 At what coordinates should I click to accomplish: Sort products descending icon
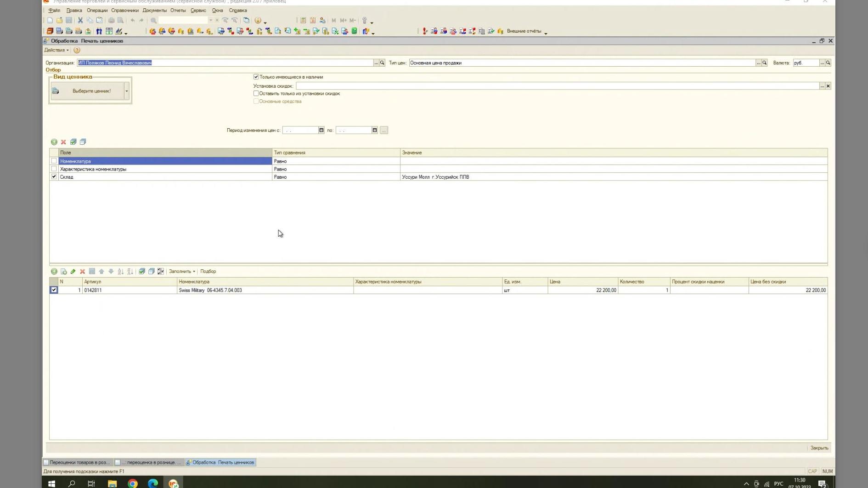coord(130,272)
